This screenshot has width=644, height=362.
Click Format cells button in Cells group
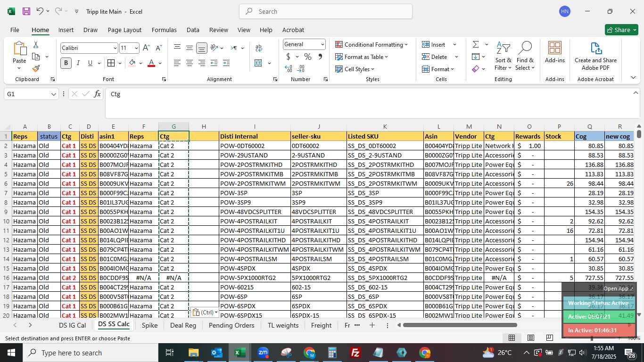point(438,69)
